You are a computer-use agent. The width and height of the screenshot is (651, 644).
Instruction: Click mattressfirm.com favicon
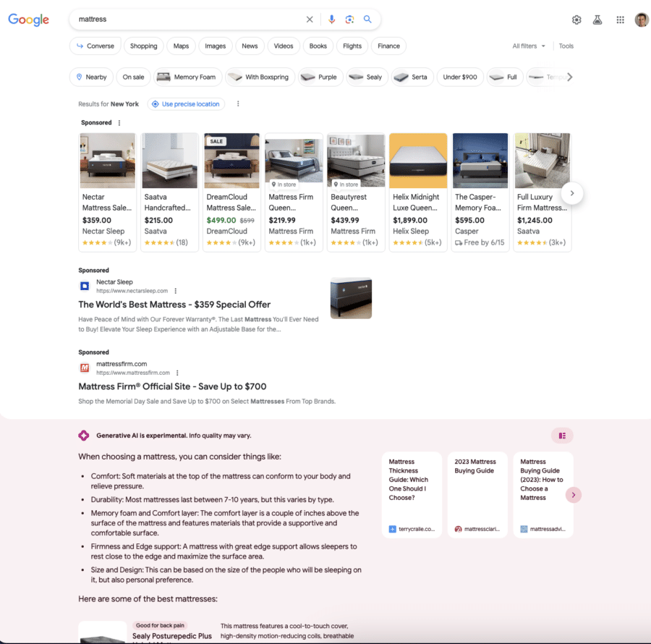coord(85,368)
